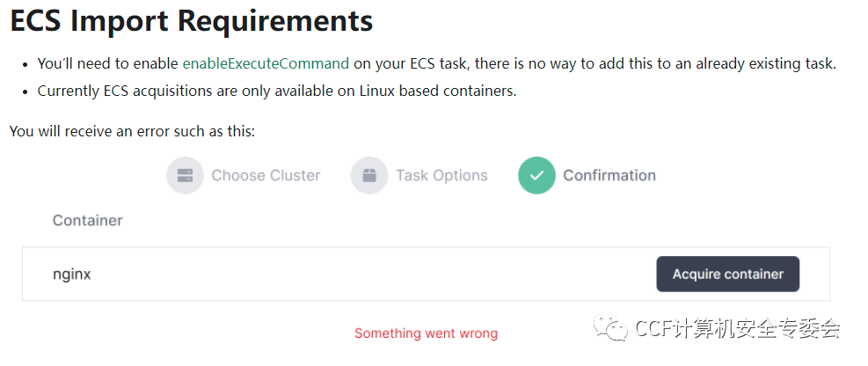This screenshot has width=868, height=366.
Task: Click the CCF计算机安全专委会 watermark text
Action: click(x=737, y=329)
